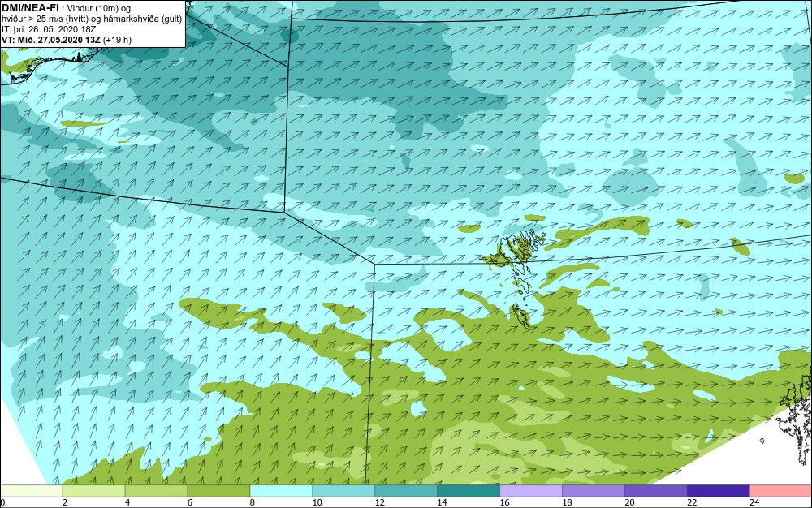Click the legend scale label '0'
Screen dimensions: 812x508
coord(2,502)
